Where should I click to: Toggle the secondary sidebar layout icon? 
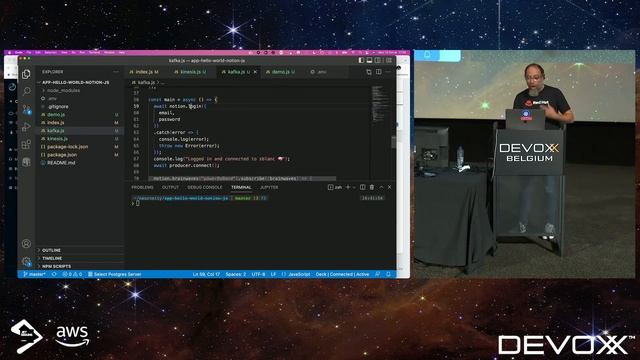[378, 60]
